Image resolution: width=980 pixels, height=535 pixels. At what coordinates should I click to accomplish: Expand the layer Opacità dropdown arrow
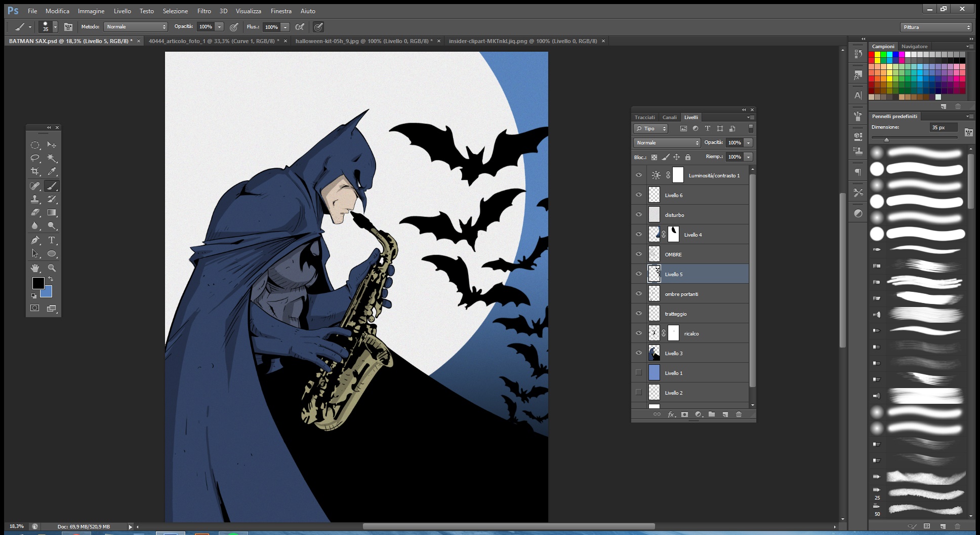748,143
